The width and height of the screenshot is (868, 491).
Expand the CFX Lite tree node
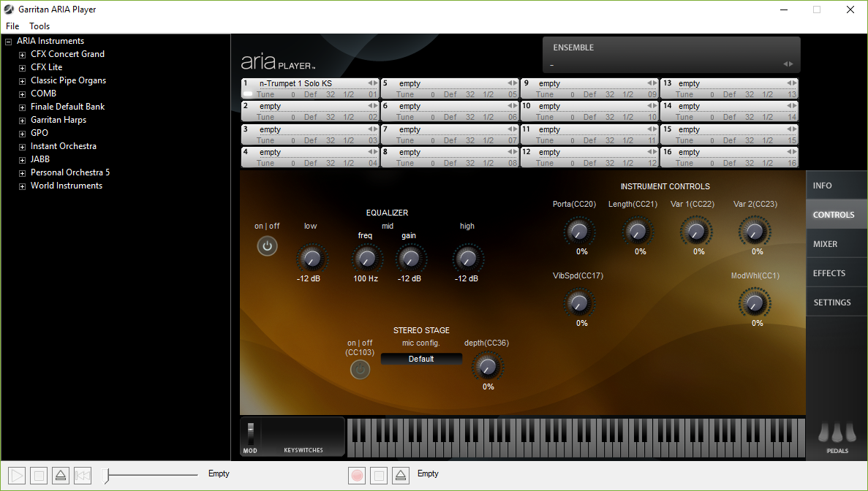[22, 68]
